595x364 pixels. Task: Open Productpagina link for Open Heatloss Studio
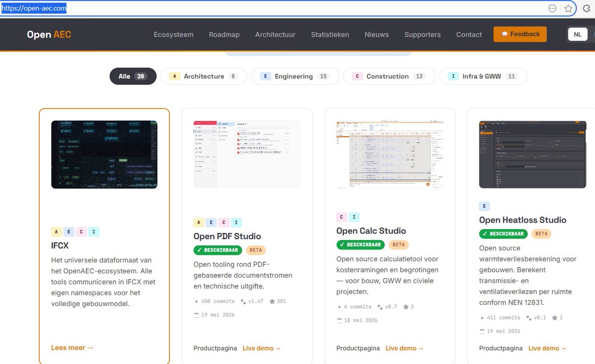pos(501,348)
